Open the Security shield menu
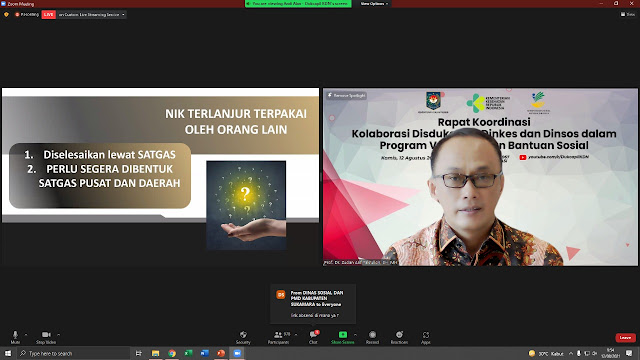The height and width of the screenshot is (360, 640). coord(243,337)
